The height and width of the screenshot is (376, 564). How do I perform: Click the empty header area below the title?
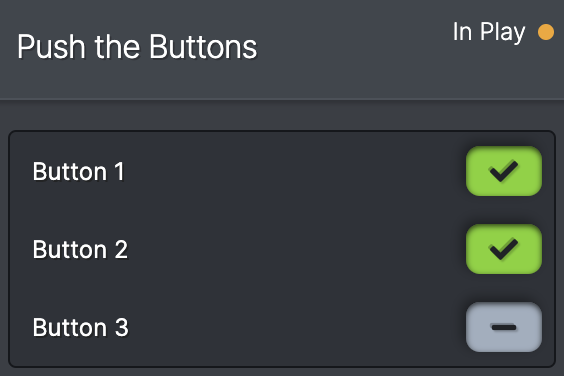(x=282, y=81)
